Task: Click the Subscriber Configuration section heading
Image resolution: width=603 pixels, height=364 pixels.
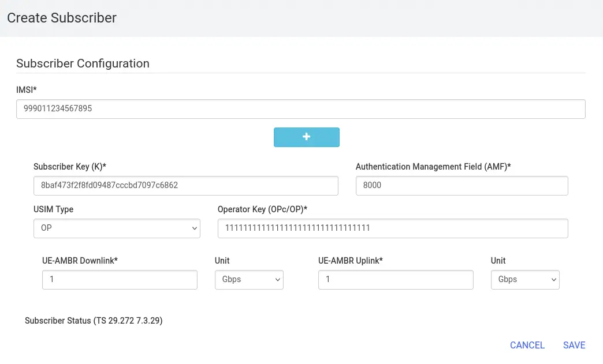Action: click(x=83, y=63)
